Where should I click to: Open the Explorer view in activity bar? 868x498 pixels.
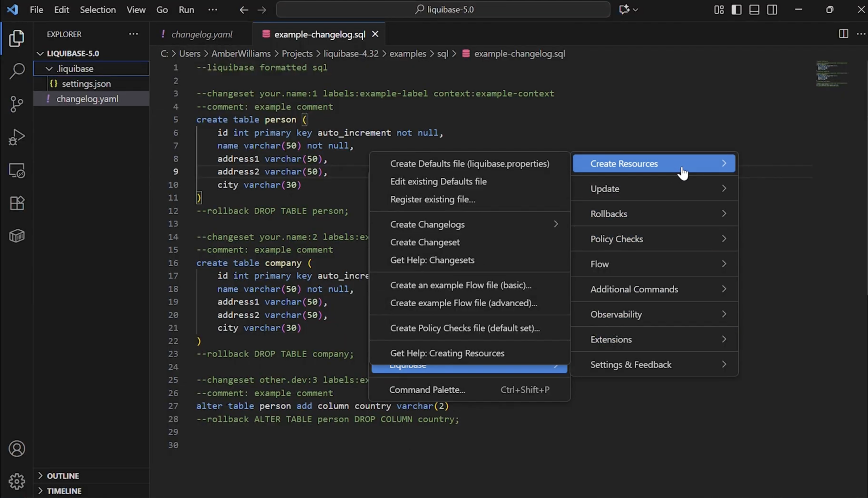click(16, 38)
